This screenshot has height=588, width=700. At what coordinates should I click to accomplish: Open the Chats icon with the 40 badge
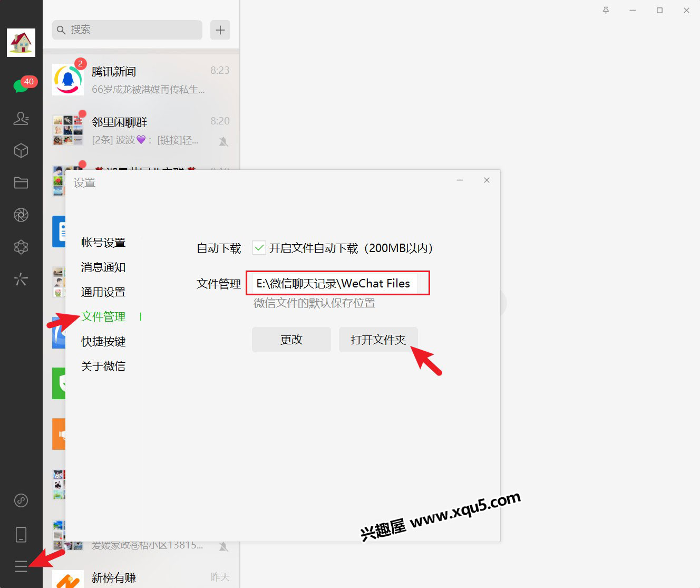tap(21, 85)
